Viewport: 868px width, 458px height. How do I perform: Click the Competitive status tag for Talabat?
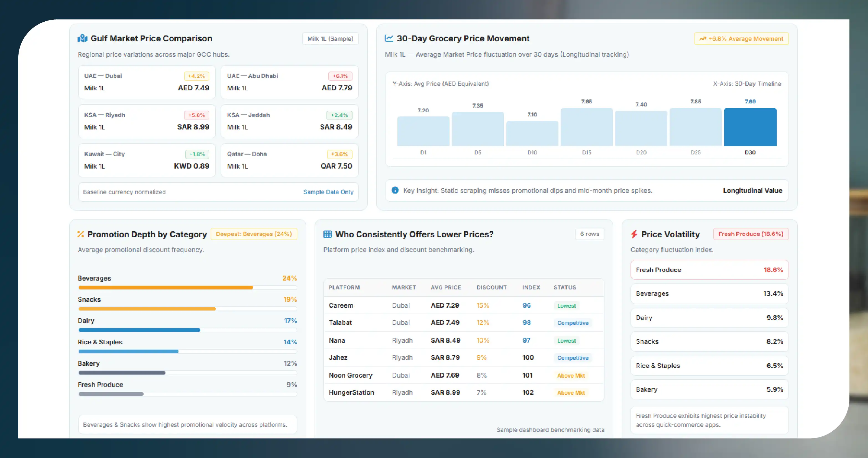point(573,323)
